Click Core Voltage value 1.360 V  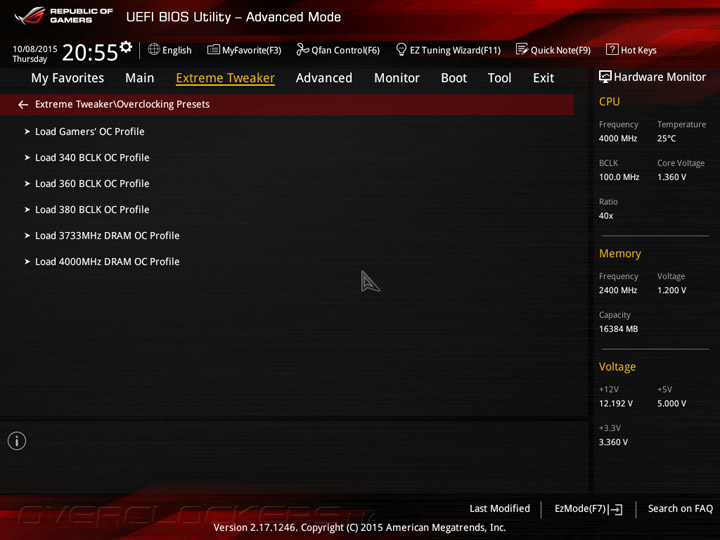click(x=672, y=177)
